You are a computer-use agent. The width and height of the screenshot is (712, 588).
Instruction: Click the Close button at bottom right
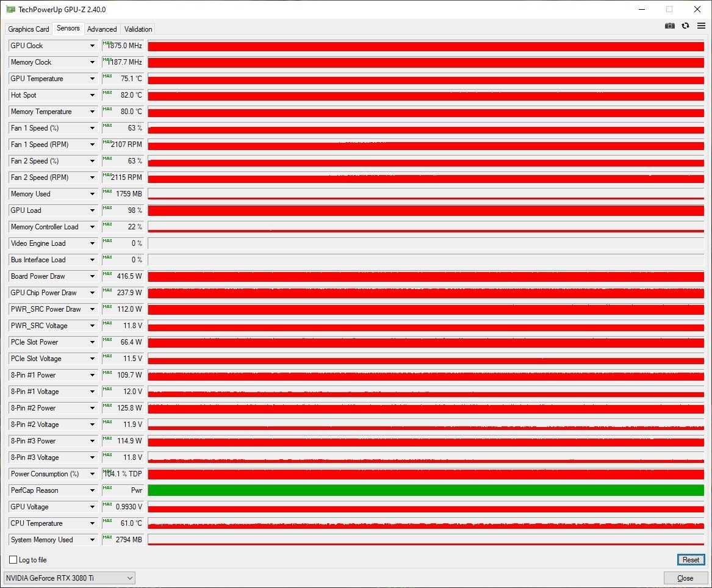(685, 578)
